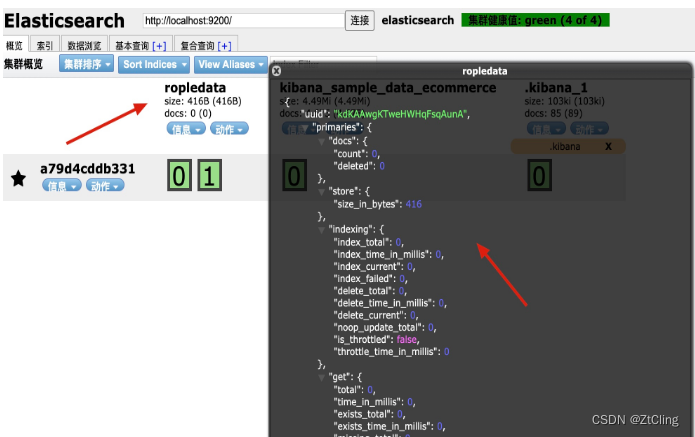Click the "time_in_millis" line under get

[x=374, y=402]
